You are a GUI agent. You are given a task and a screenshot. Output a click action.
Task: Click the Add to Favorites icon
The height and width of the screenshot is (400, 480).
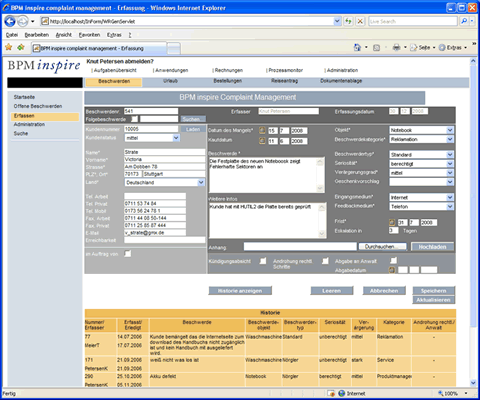(21, 47)
